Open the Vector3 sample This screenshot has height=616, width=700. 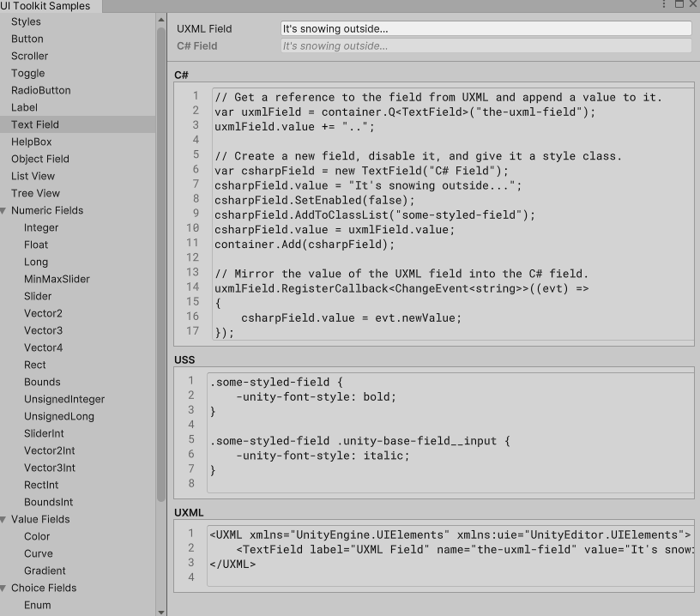click(x=43, y=331)
